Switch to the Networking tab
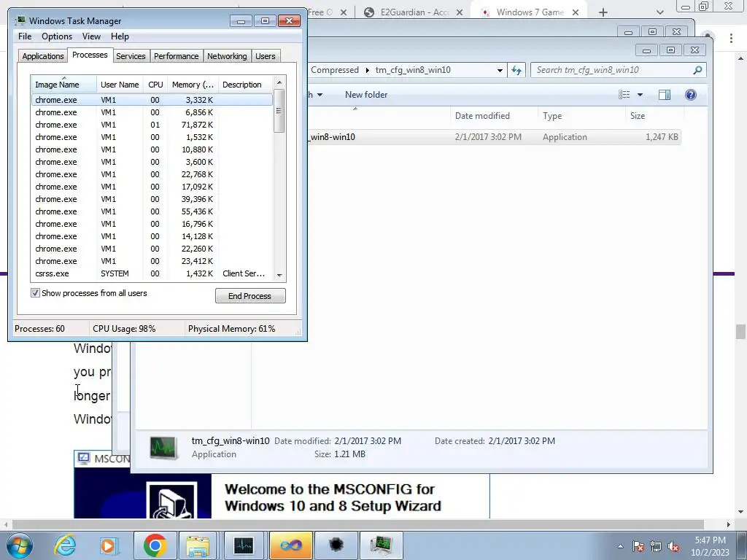747x560 pixels. pos(227,56)
